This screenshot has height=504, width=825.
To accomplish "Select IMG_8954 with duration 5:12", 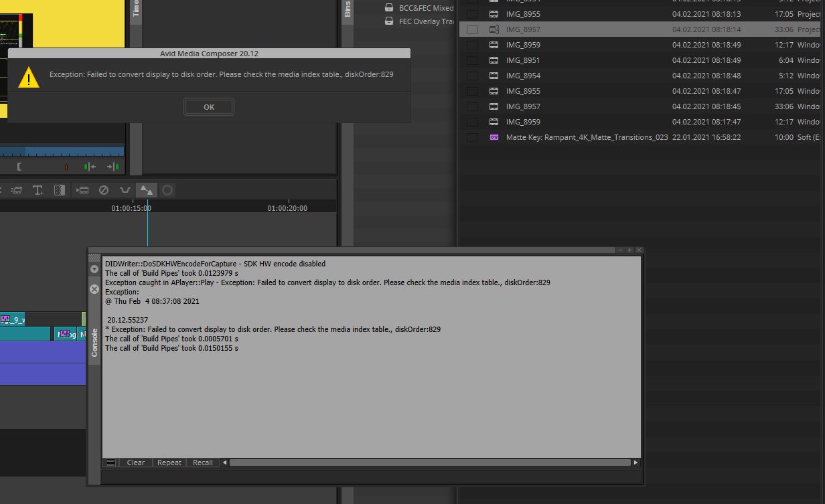I will pos(642,76).
